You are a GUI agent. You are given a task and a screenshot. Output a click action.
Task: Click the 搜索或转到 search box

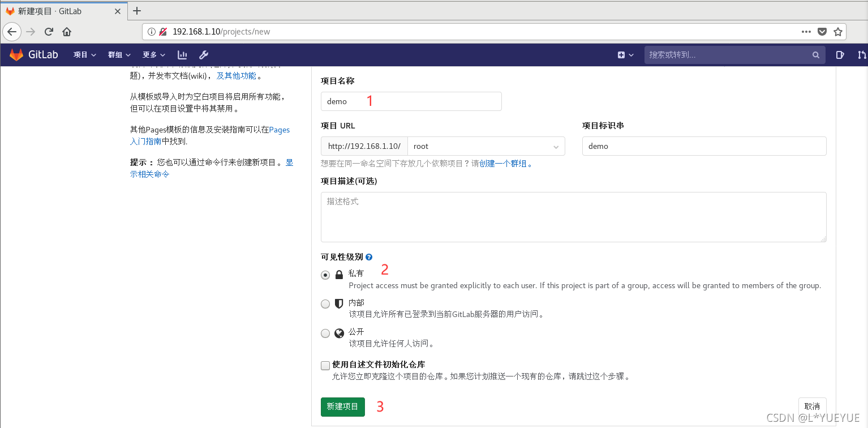point(735,55)
